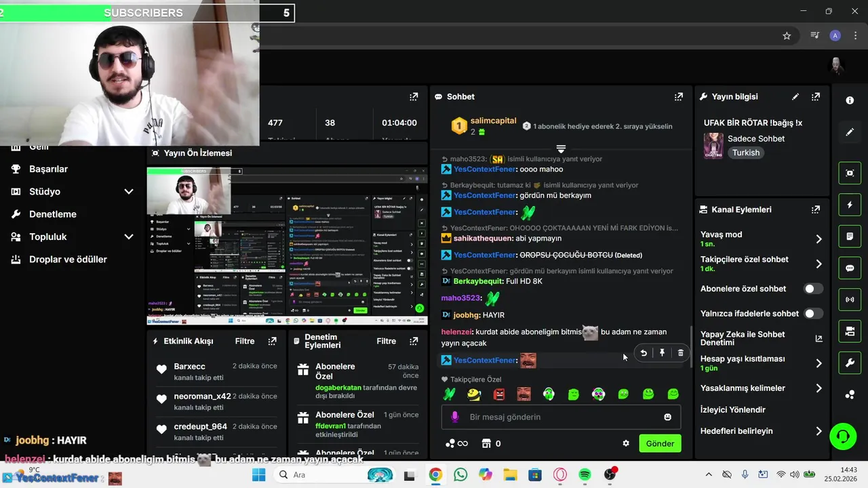This screenshot has width=868, height=488.
Task: Pin the hovered chat message
Action: (x=662, y=352)
